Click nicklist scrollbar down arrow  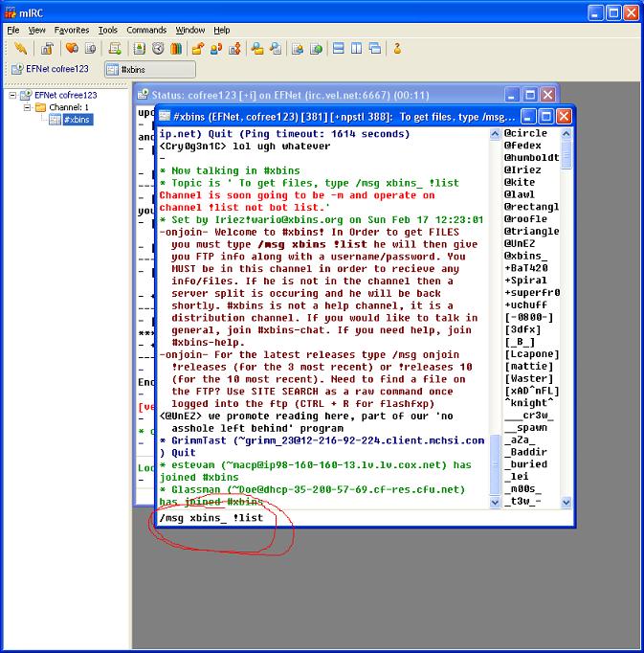tap(566, 503)
